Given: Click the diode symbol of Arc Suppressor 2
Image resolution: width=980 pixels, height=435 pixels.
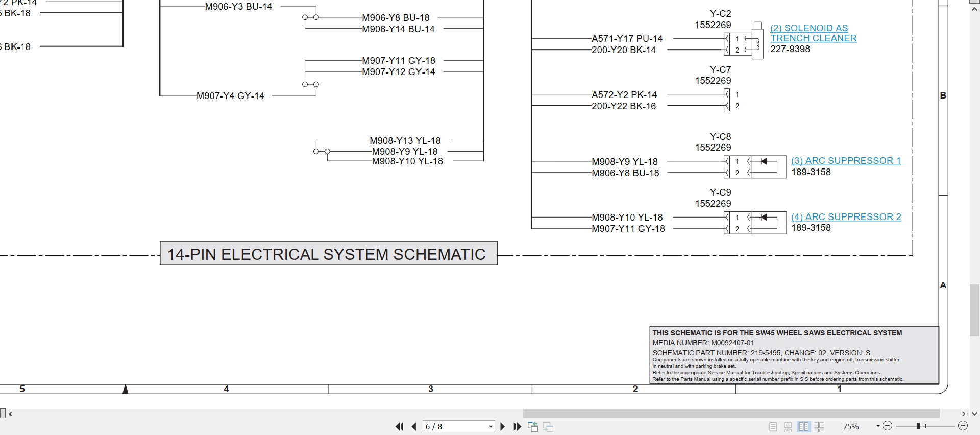Looking at the screenshot, I should pyautogui.click(x=764, y=217).
